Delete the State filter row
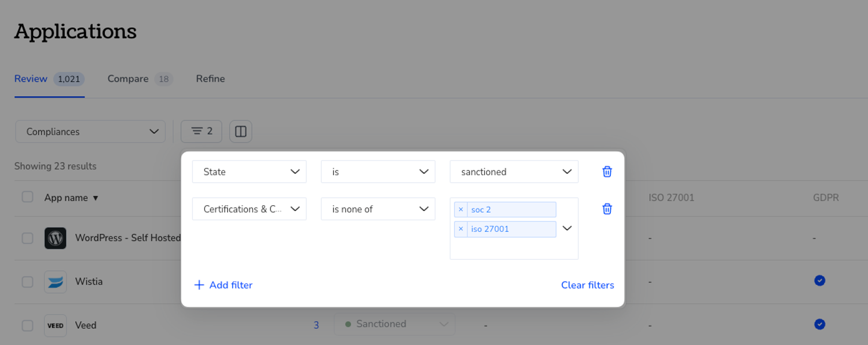The image size is (868, 345). pyautogui.click(x=607, y=172)
